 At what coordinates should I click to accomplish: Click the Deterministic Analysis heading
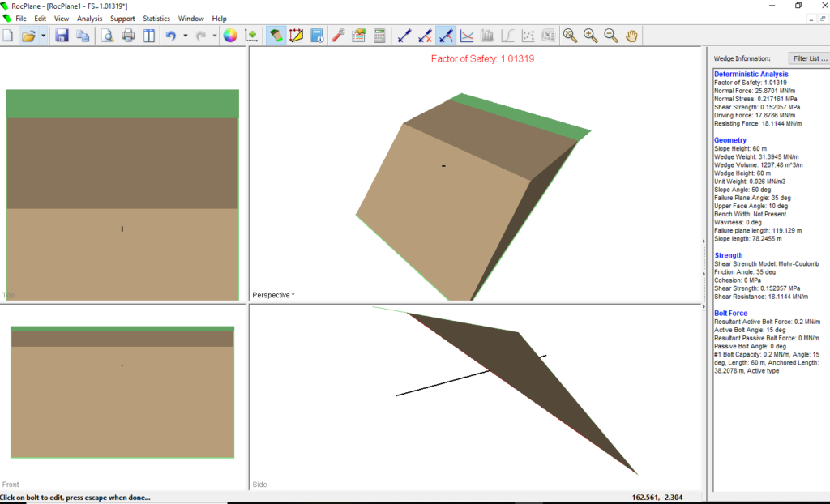coord(751,74)
